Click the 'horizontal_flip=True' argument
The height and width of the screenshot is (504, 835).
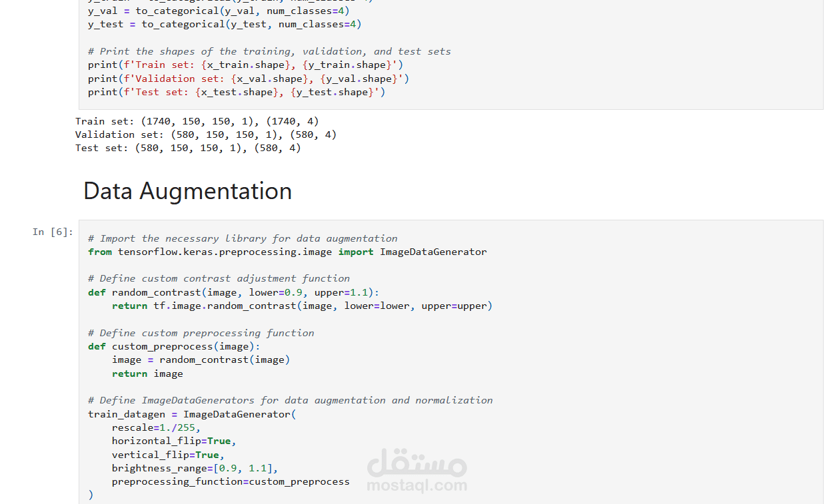[x=173, y=441]
